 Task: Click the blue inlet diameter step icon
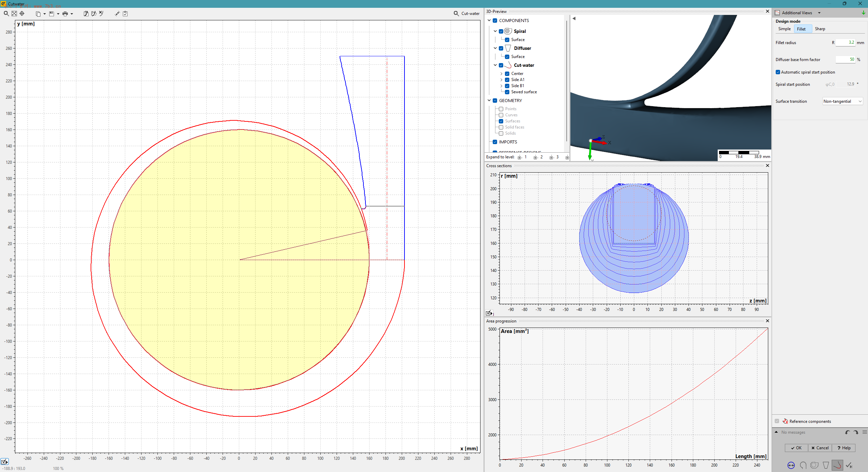(791, 465)
